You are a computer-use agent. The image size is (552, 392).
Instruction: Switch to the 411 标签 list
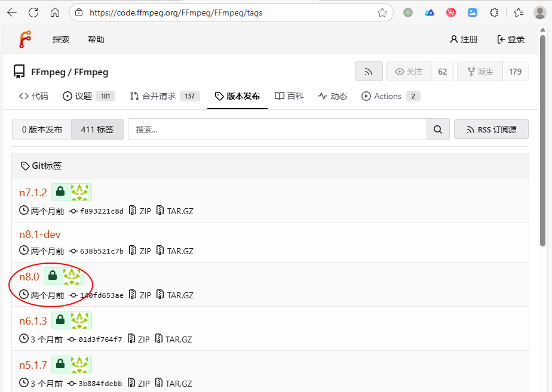97,129
